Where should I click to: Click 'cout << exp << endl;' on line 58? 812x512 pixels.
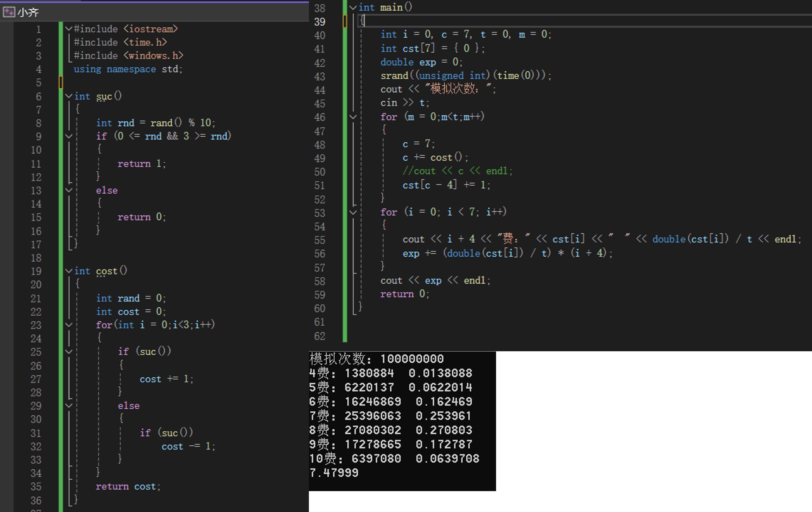coord(435,281)
